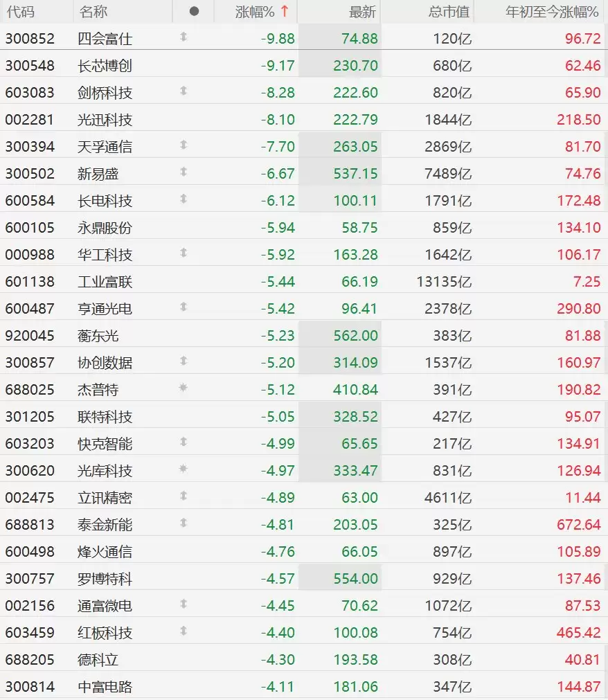This screenshot has width=608, height=700.
Task: Click the marker icon in the 协创数据 row
Action: [x=184, y=361]
